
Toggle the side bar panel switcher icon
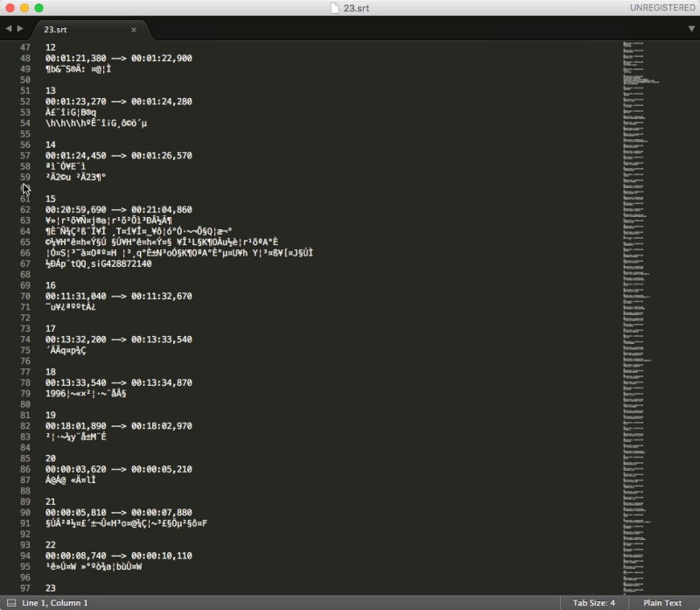(x=11, y=603)
